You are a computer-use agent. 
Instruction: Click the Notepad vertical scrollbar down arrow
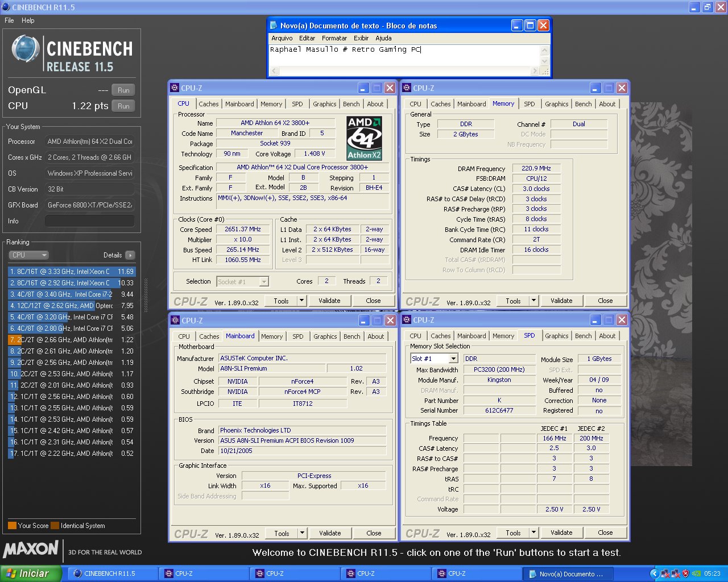[545, 61]
